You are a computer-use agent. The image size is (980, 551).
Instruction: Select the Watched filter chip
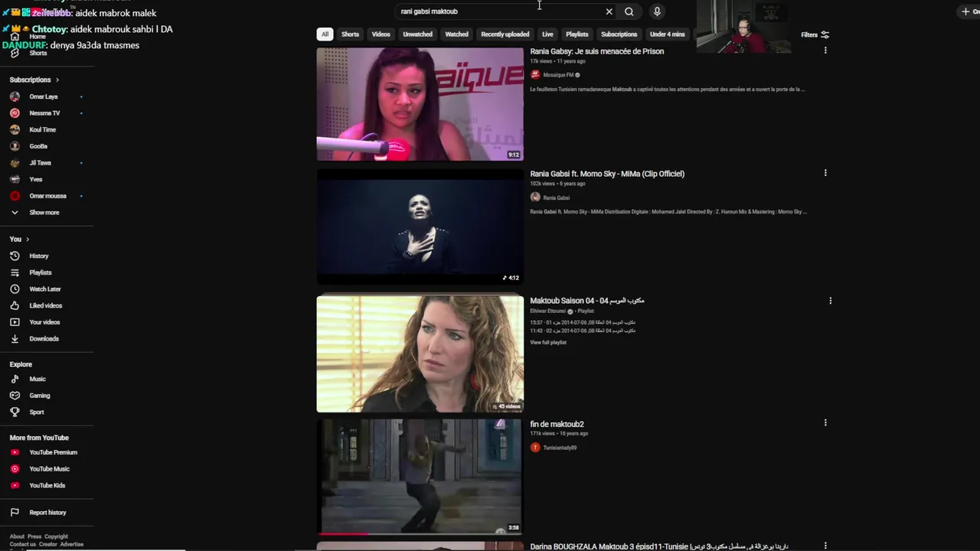(456, 34)
